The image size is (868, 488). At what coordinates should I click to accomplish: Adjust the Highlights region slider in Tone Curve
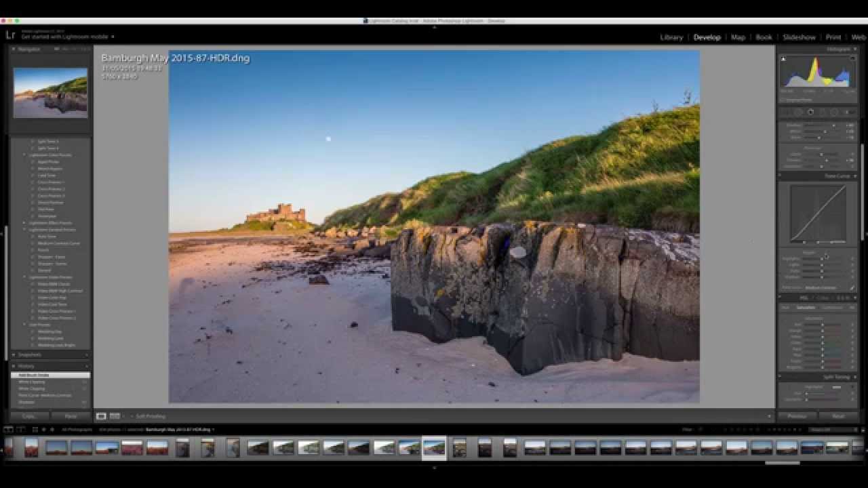(x=822, y=258)
